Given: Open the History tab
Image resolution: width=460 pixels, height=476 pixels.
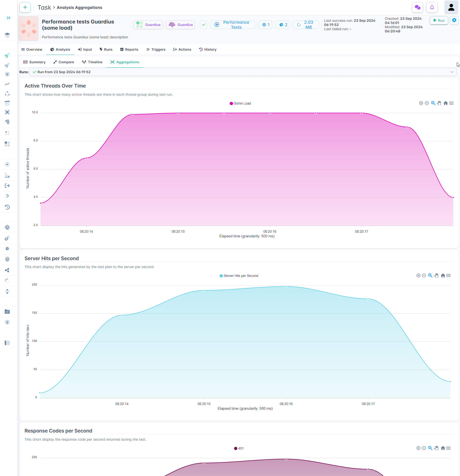Looking at the screenshot, I should point(208,49).
